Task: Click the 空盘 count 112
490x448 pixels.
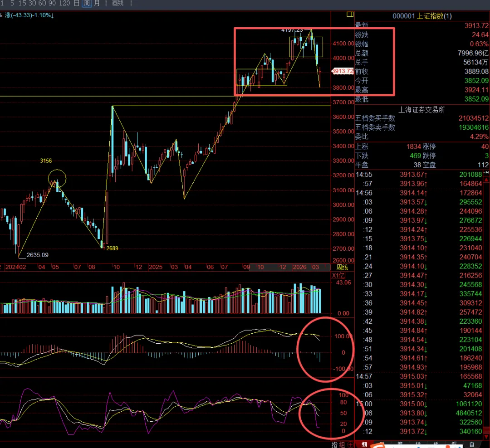Action: point(483,165)
